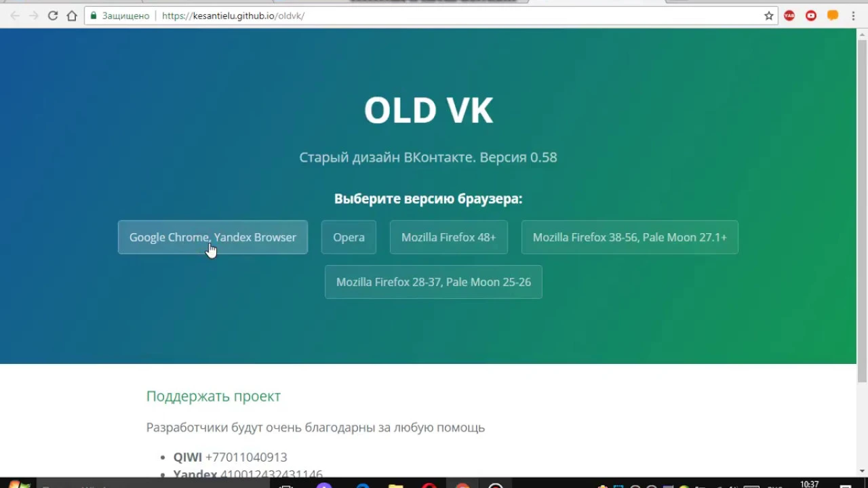
Task: Click the back navigation arrow
Action: (15, 16)
